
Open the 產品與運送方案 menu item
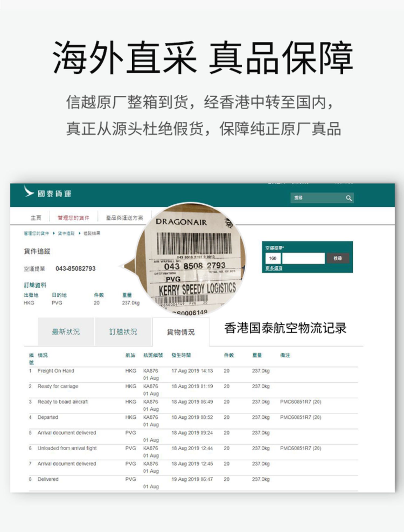click(x=124, y=217)
